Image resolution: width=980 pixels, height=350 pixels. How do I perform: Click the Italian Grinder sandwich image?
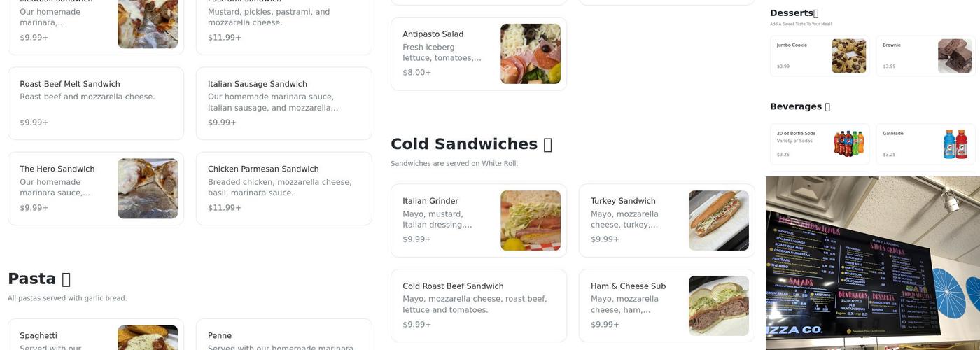(531, 220)
